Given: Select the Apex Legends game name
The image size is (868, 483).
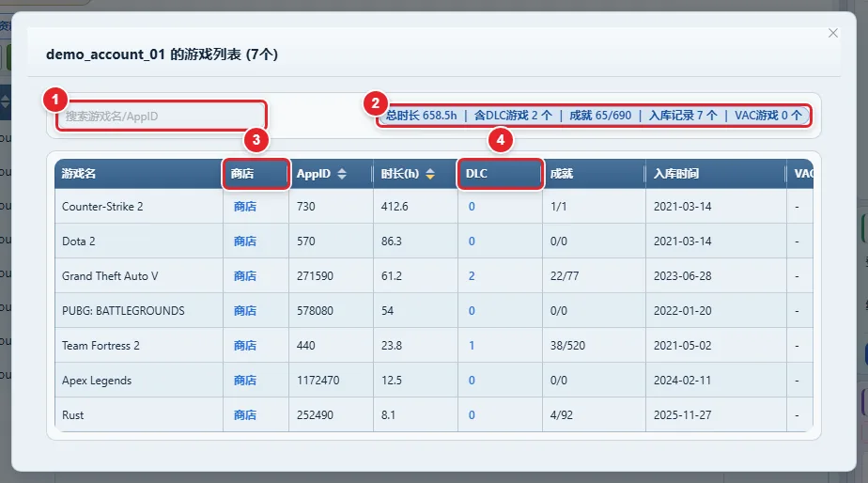Looking at the screenshot, I should point(97,381).
